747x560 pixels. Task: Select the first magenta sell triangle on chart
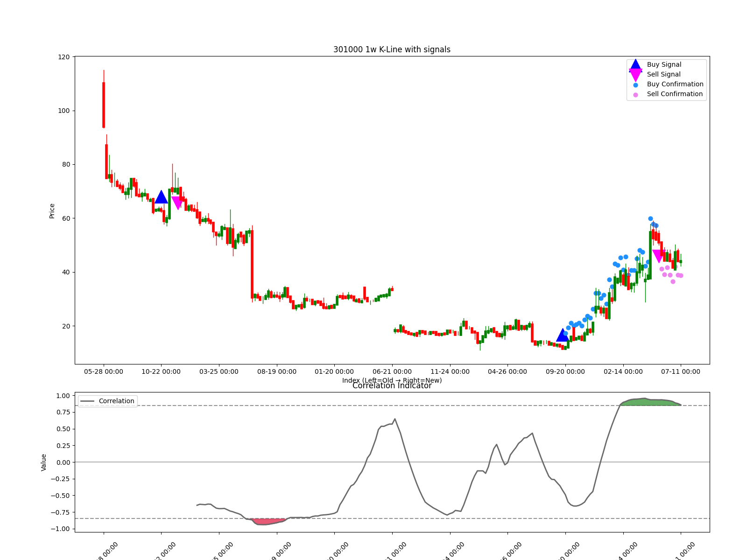pos(178,202)
